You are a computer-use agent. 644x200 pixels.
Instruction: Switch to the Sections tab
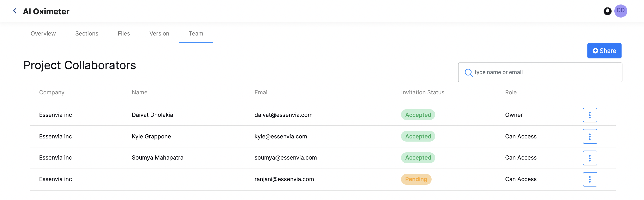87,33
